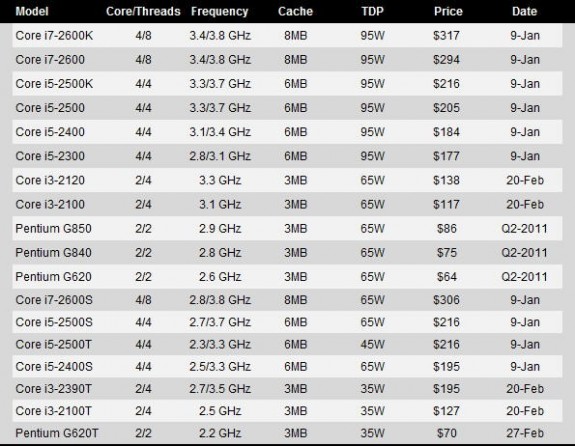Click the TDP column header
The height and width of the screenshot is (446, 575).
pos(373,11)
